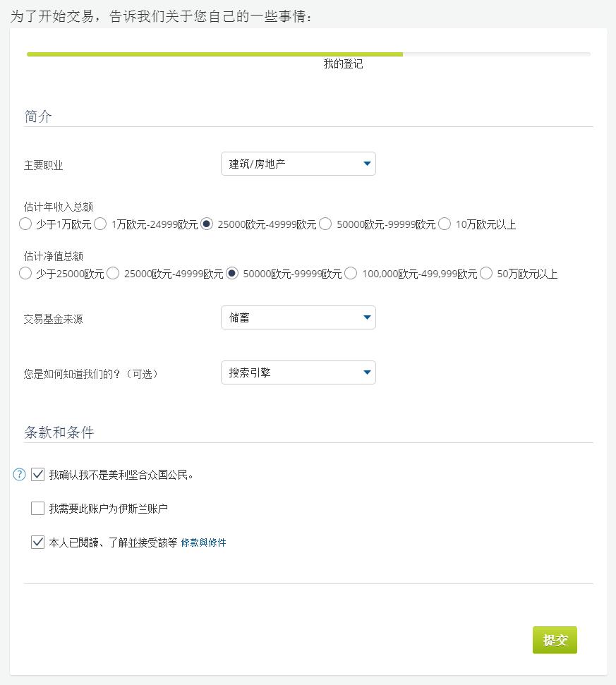Viewport: 616px width, 685px height.
Task: Click the 我的登记 progress step label
Action: click(344, 63)
